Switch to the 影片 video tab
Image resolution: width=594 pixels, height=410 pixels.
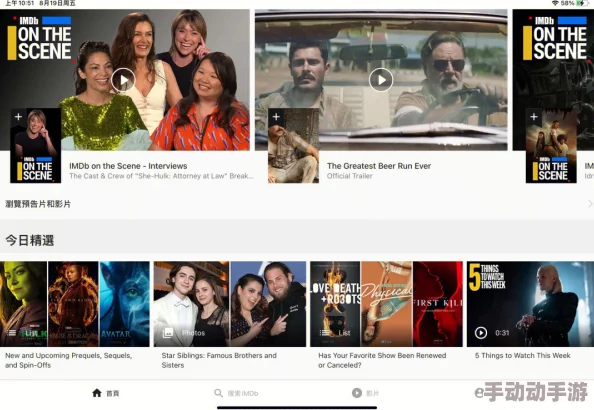[365, 393]
